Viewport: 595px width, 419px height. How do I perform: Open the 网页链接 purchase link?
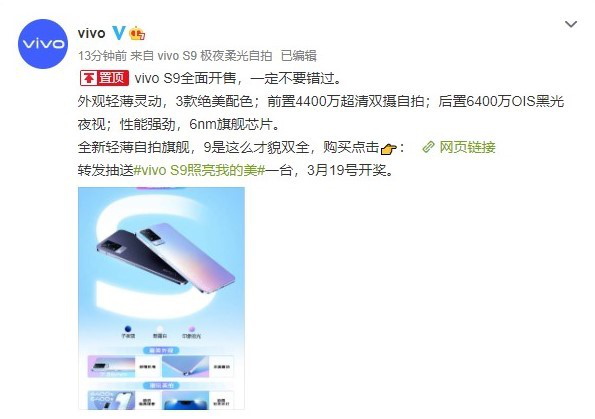pyautogui.click(x=468, y=147)
